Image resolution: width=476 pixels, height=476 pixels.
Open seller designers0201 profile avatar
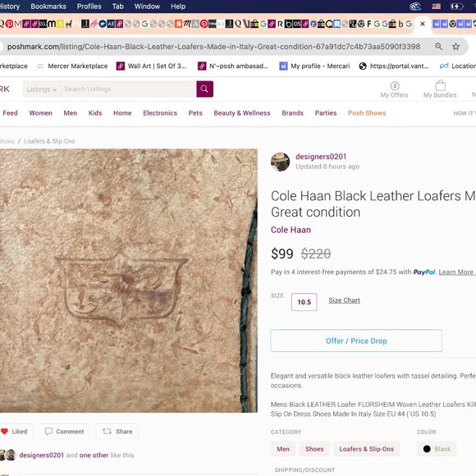coord(280,162)
